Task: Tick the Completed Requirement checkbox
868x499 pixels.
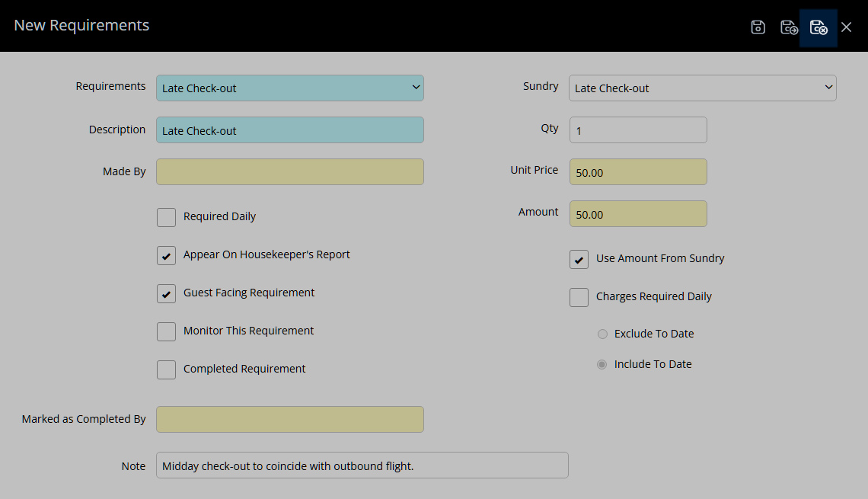Action: [x=166, y=369]
